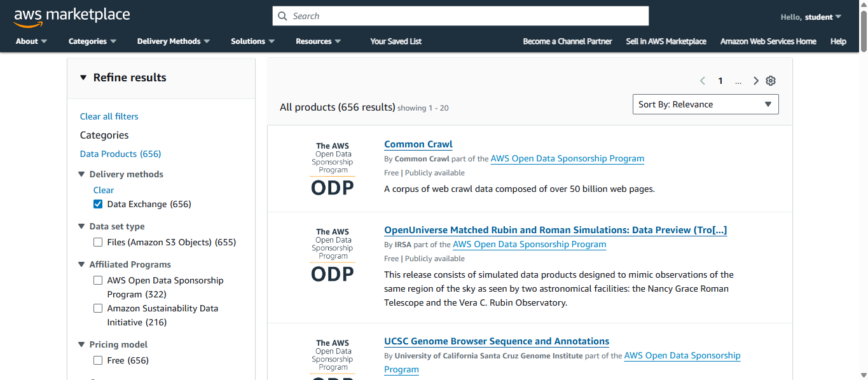Collapse the Affiliated Programs section

click(81, 264)
